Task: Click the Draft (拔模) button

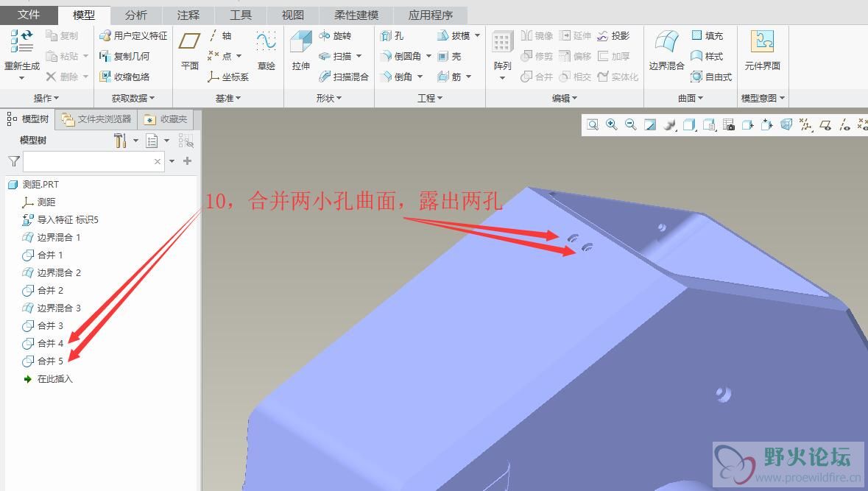Action: pos(454,36)
